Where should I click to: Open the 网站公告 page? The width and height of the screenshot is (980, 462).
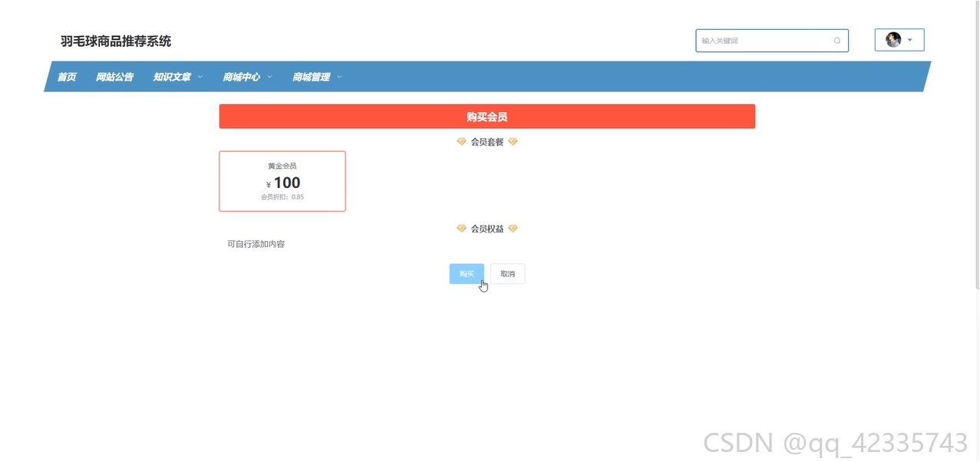pyautogui.click(x=114, y=77)
